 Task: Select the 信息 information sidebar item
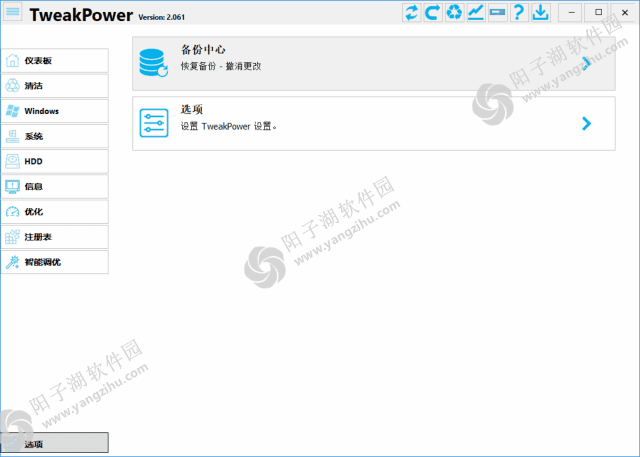tap(55, 186)
